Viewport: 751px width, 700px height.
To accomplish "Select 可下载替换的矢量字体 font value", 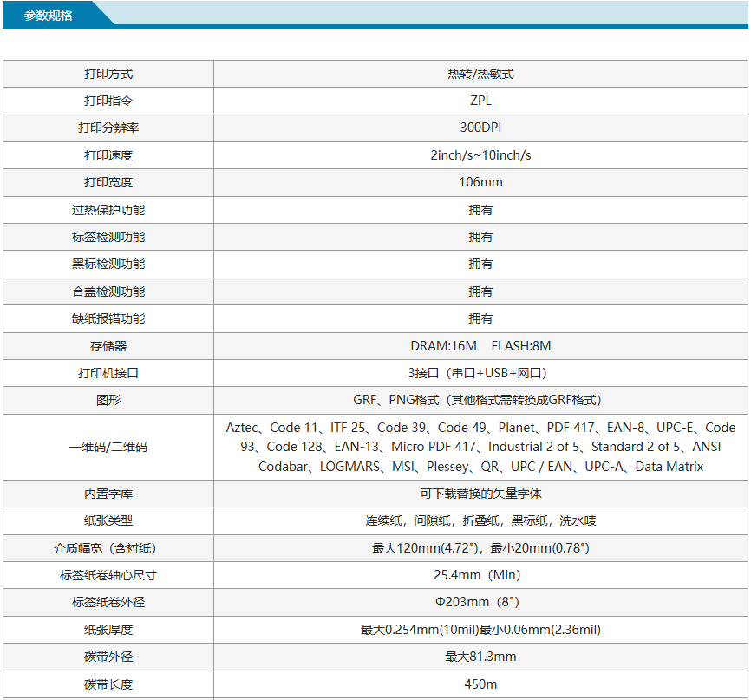I will coord(480,494).
